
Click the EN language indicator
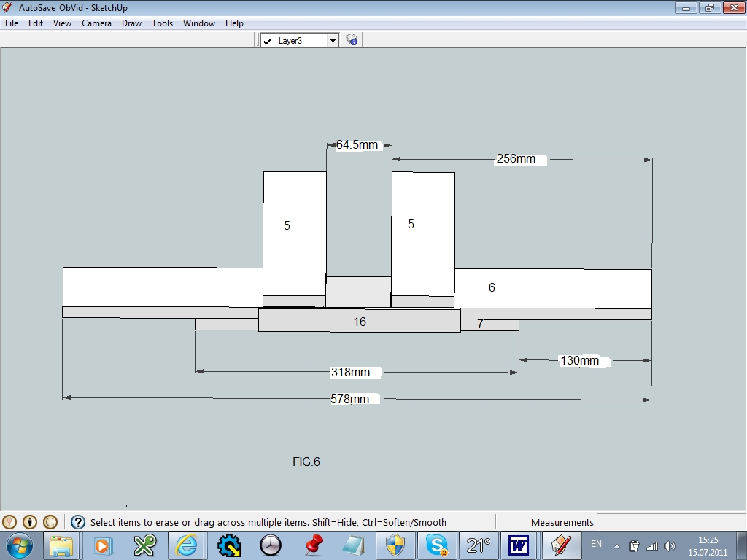point(596,544)
